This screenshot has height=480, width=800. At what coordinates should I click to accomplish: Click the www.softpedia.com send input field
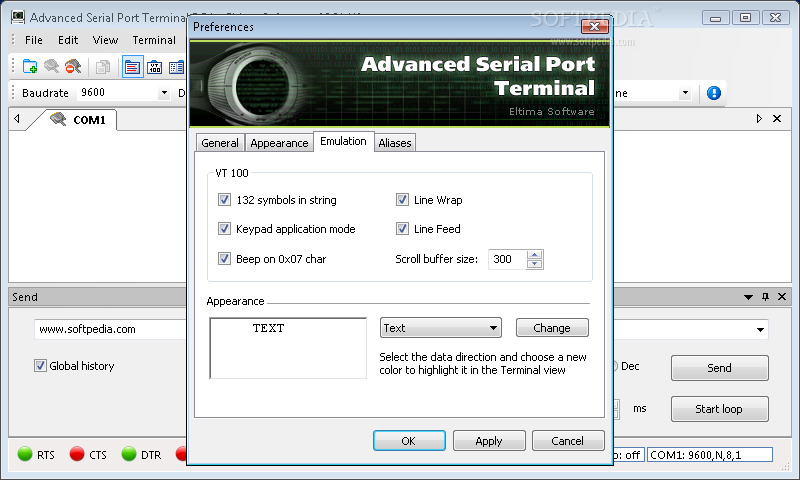pyautogui.click(x=110, y=330)
